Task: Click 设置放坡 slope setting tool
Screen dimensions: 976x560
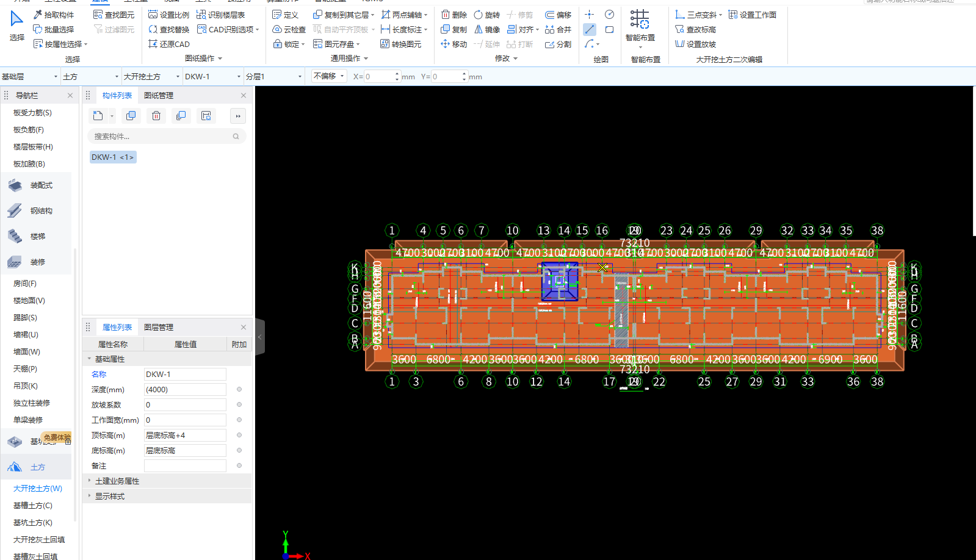Action: (695, 44)
